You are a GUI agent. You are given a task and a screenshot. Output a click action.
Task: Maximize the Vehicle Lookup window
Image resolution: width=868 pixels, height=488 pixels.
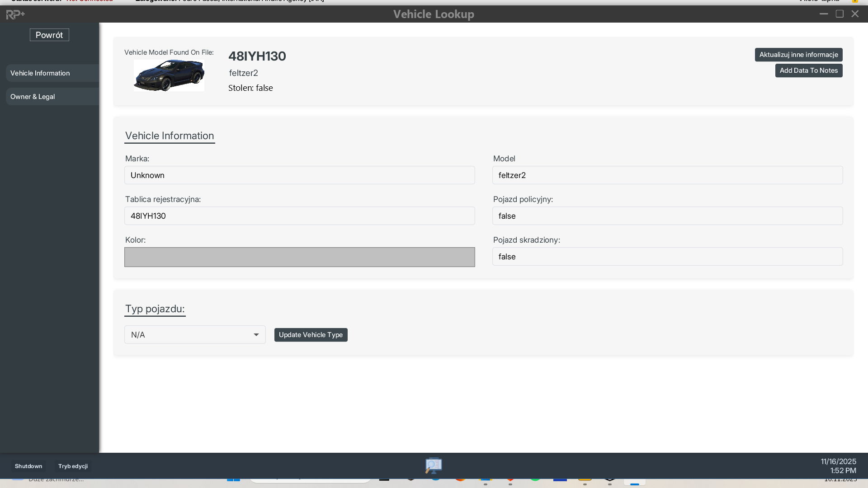coord(840,14)
